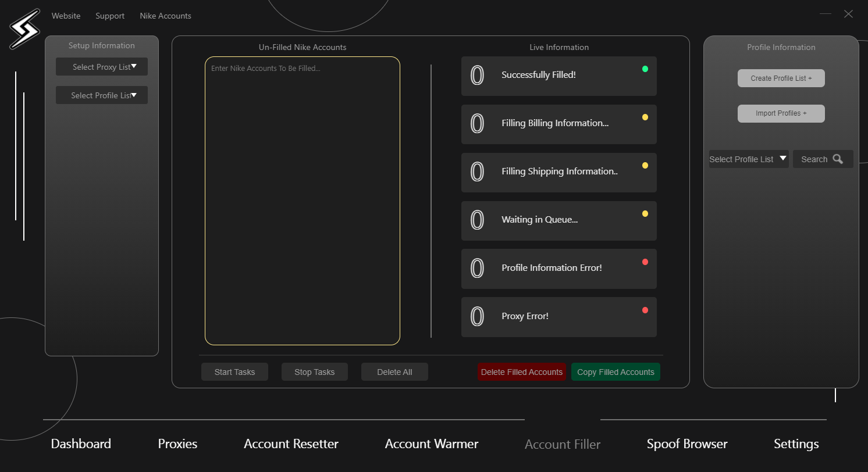Switch to the Proxies tab
Image resolution: width=868 pixels, height=472 pixels.
pyautogui.click(x=177, y=444)
